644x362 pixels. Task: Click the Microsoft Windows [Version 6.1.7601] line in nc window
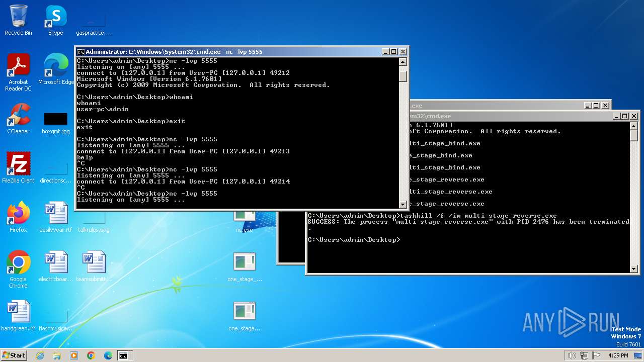[149, 79]
